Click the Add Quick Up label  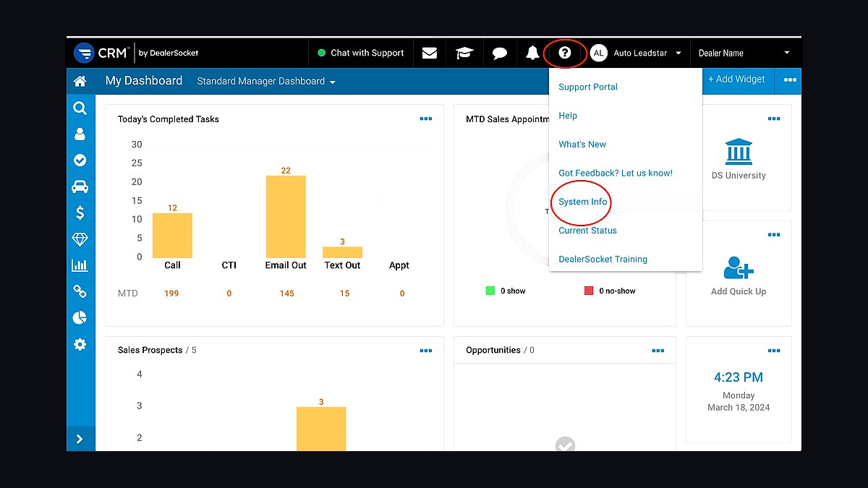tap(739, 291)
